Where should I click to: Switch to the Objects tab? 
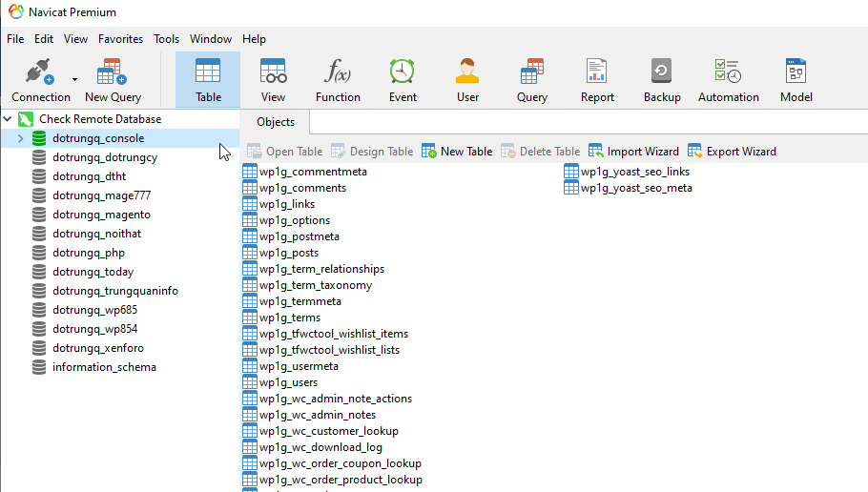click(276, 122)
